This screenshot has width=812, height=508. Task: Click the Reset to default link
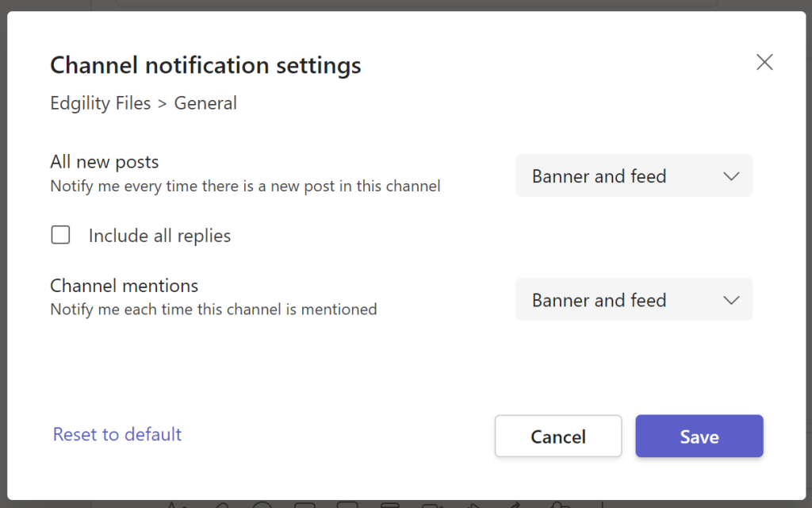(x=117, y=434)
